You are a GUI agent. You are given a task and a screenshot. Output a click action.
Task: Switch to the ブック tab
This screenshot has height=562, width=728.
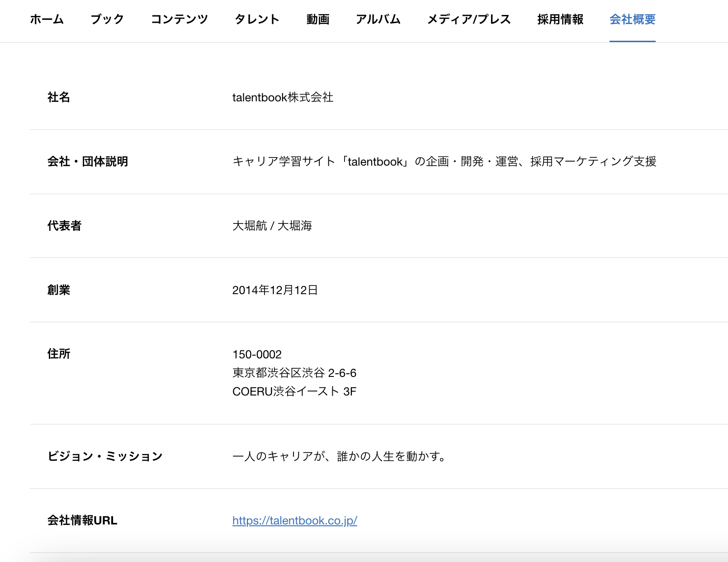click(107, 19)
